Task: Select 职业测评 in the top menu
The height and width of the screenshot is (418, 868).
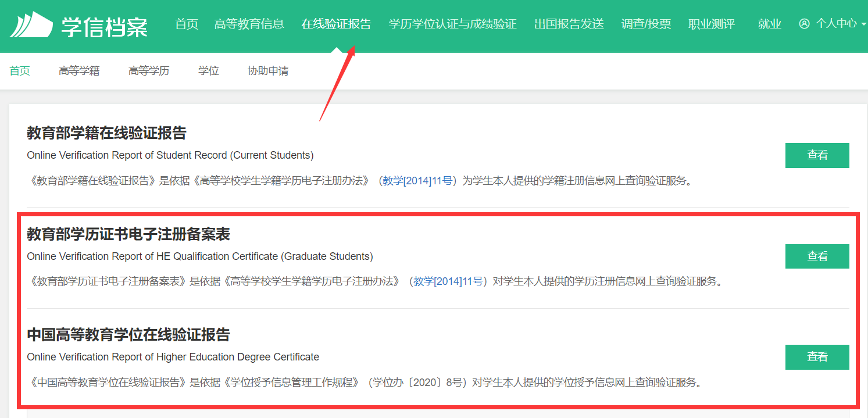Action: click(x=711, y=24)
